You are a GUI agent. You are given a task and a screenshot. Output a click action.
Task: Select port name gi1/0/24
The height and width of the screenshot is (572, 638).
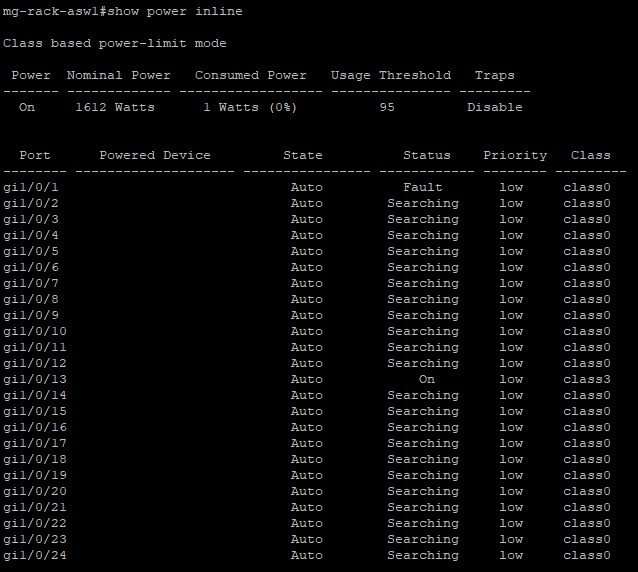pyautogui.click(x=35, y=555)
